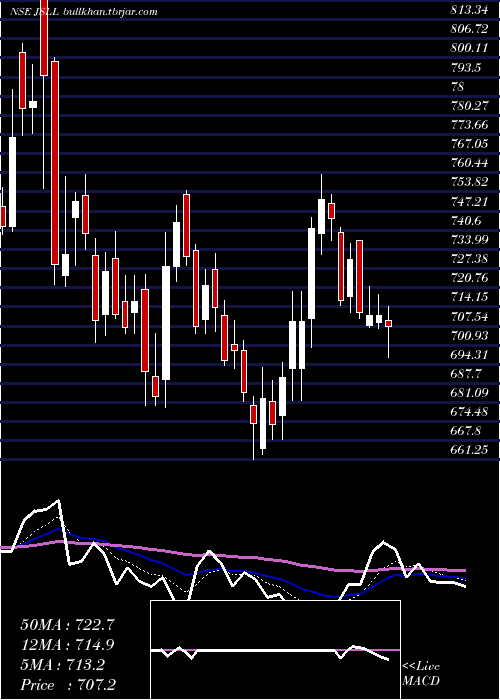Click the 681.09 price axis label

coord(469,393)
